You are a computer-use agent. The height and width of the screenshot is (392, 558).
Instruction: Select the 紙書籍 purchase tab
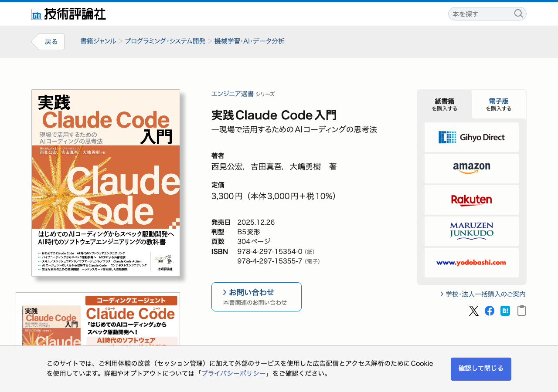444,105
